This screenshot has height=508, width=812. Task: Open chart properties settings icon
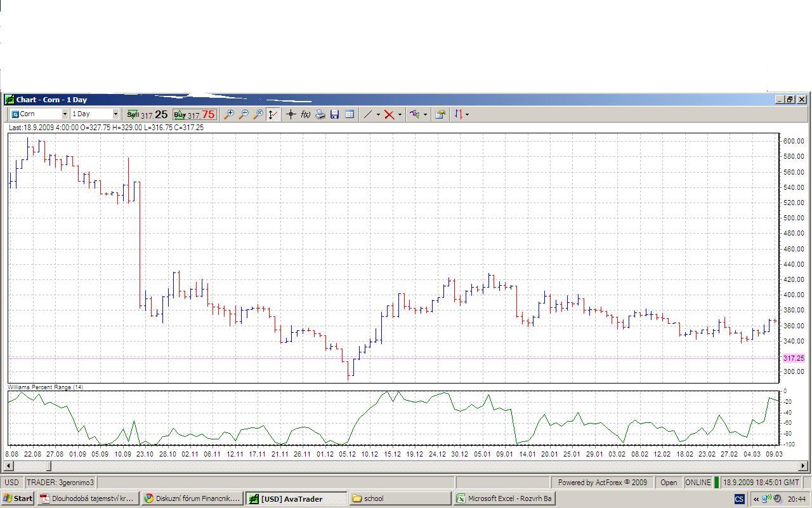(440, 114)
